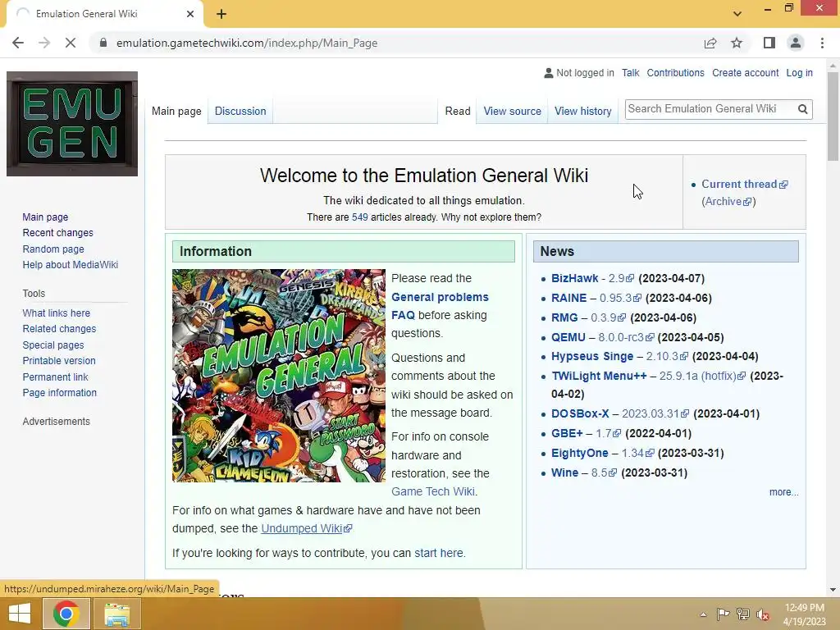
Task: Open File Explorer from the taskbar
Action: click(x=117, y=614)
